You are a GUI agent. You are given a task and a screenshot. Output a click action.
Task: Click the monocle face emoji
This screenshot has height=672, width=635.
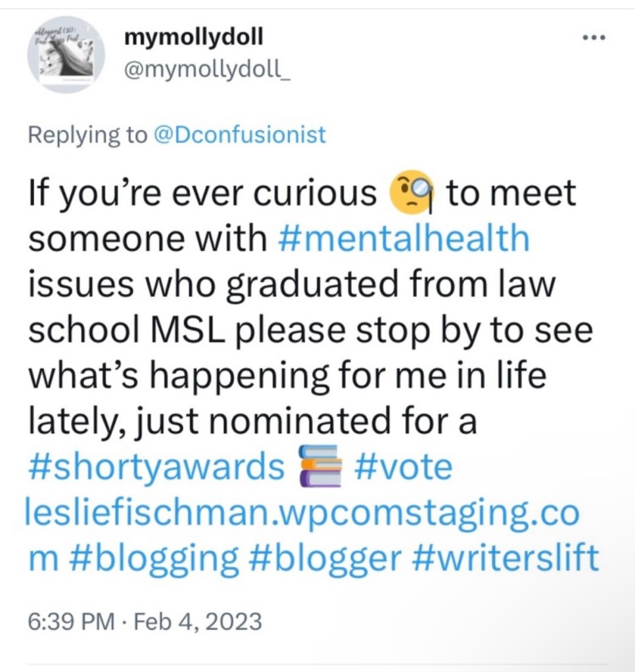(411, 195)
